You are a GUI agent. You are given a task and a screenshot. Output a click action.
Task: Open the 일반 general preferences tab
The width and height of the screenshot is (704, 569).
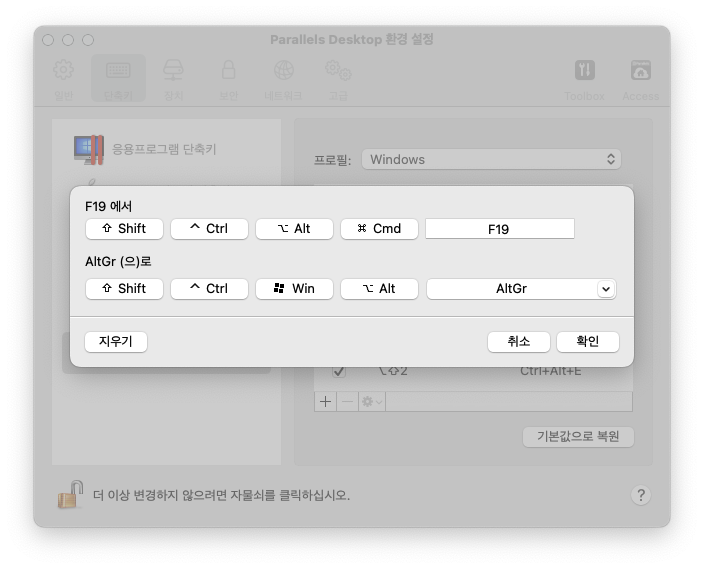point(63,79)
